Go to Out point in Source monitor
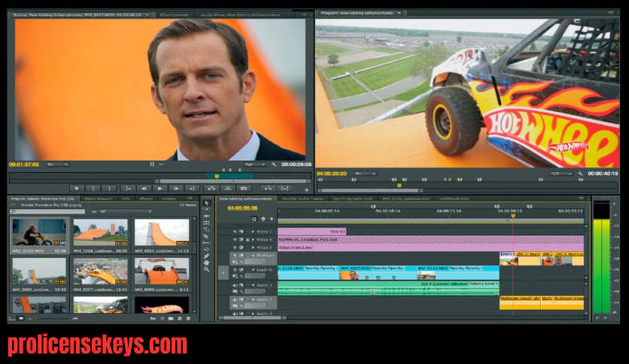 [x=192, y=189]
